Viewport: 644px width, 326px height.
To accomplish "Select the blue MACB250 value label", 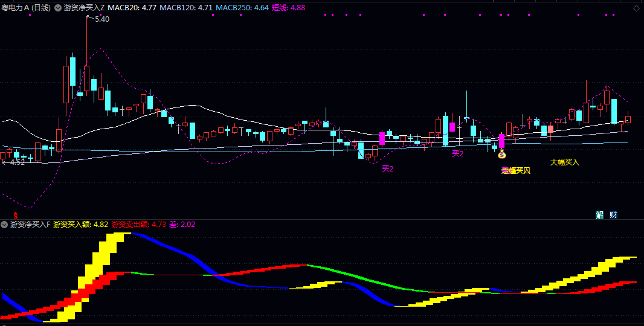I will pyautogui.click(x=242, y=8).
